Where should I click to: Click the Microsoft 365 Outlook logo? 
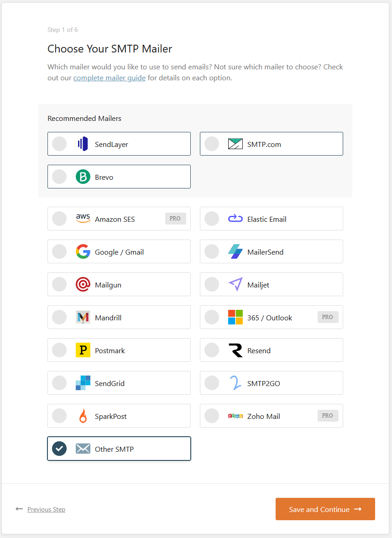[235, 317]
